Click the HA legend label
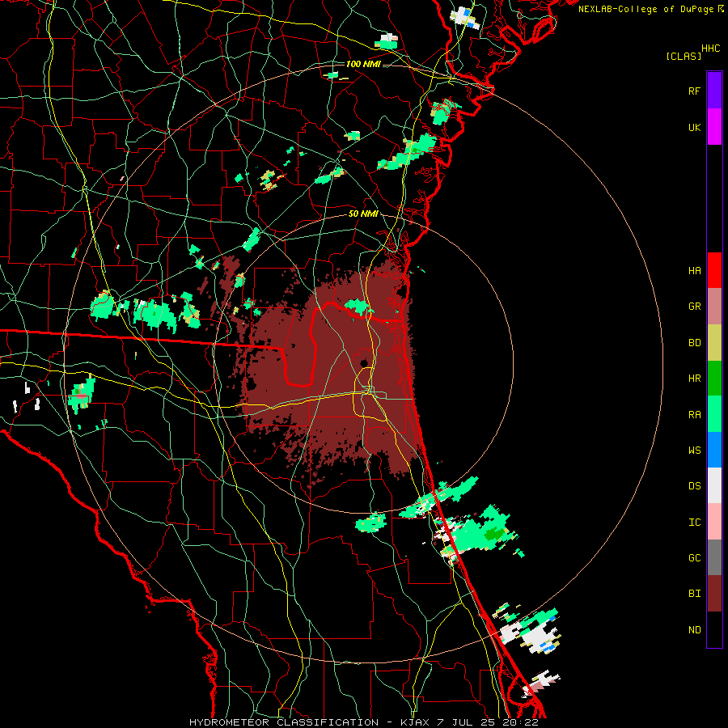 tap(694, 270)
